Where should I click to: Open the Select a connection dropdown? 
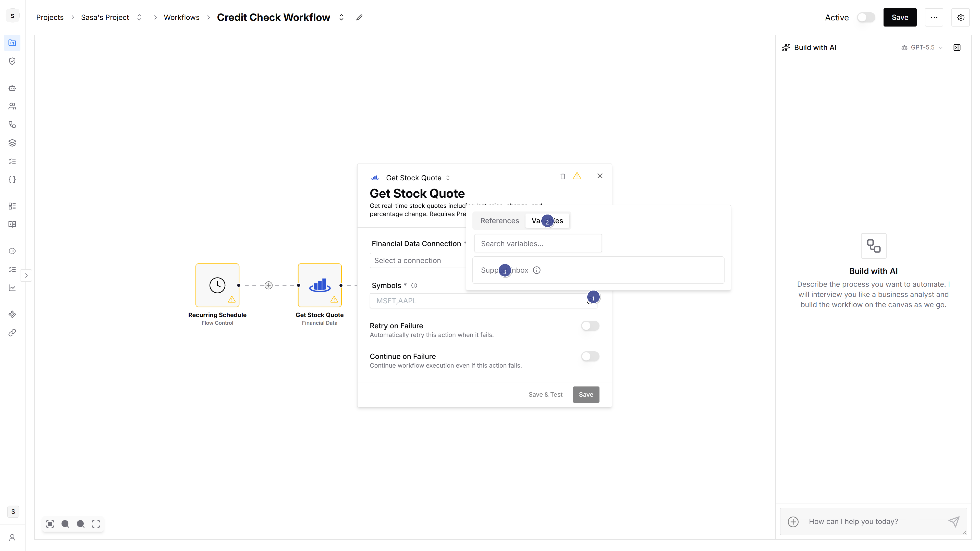[x=418, y=260]
